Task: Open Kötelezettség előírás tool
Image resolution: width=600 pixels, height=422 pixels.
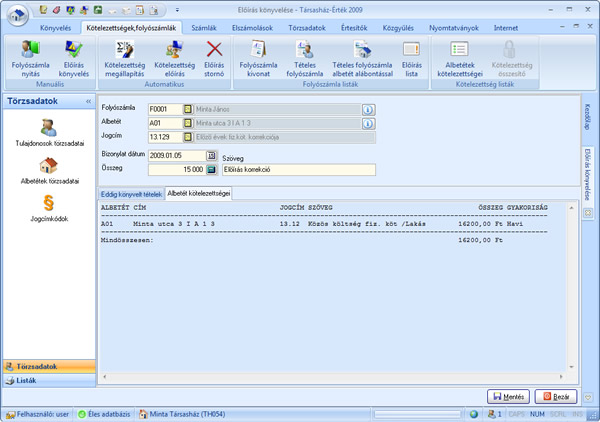Action: 174,58
